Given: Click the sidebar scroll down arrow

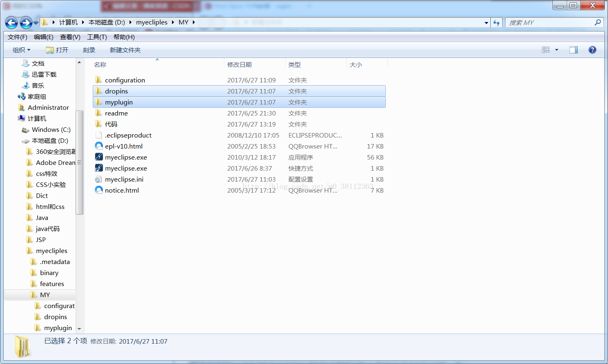Looking at the screenshot, I should point(79,329).
